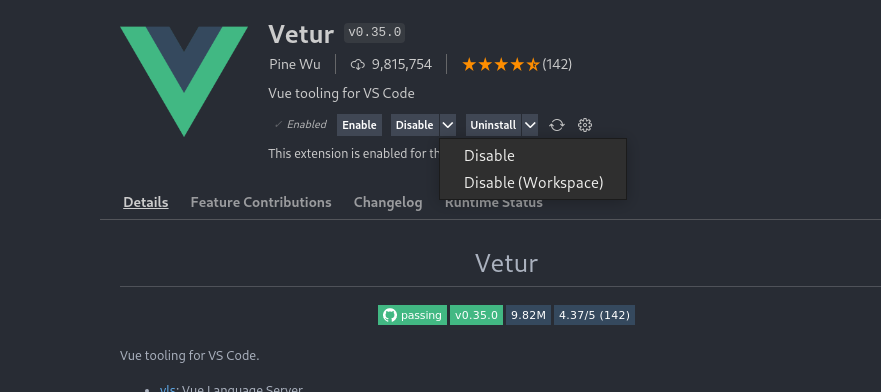The width and height of the screenshot is (881, 392).
Task: Click the Vetur Vue logo image
Action: (x=184, y=81)
